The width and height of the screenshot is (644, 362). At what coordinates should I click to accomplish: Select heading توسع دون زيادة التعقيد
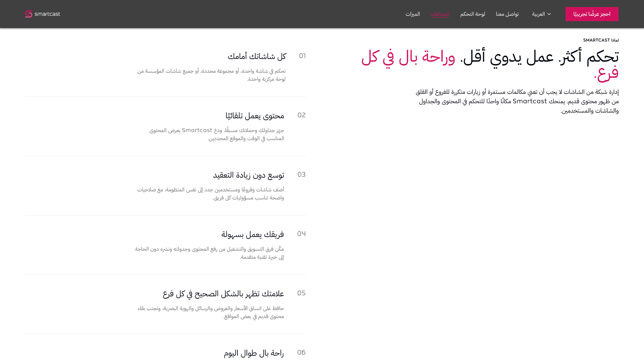pyautogui.click(x=249, y=175)
